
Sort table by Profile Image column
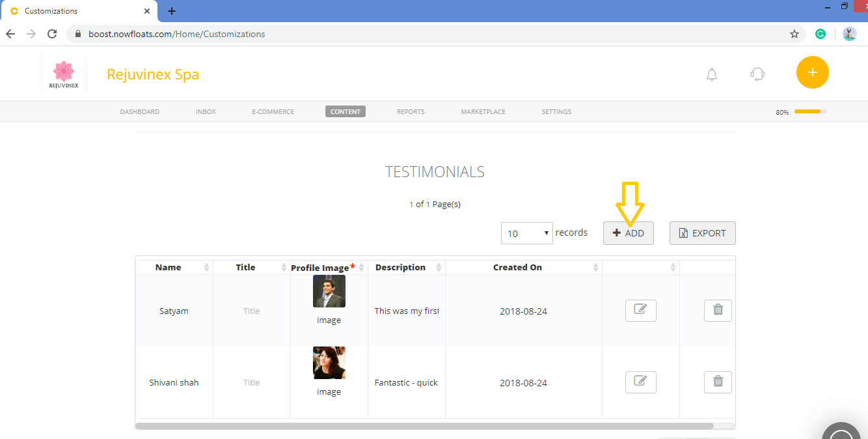329,267
